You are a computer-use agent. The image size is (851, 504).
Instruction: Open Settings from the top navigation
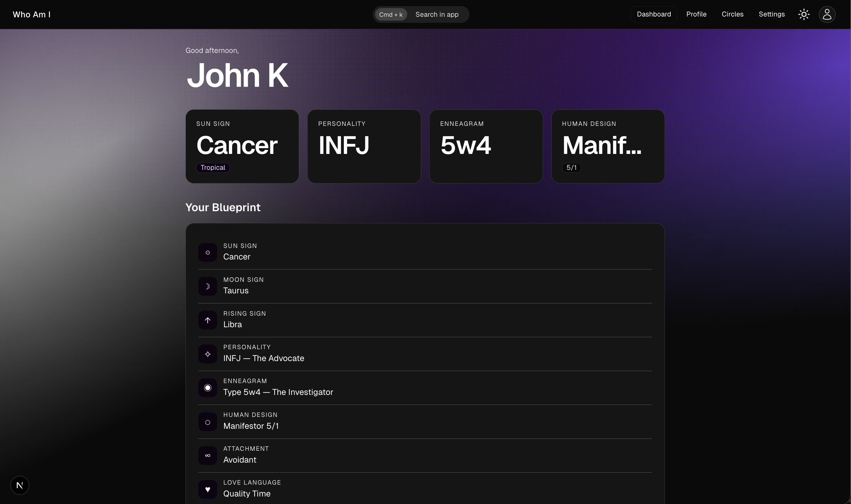click(x=771, y=14)
